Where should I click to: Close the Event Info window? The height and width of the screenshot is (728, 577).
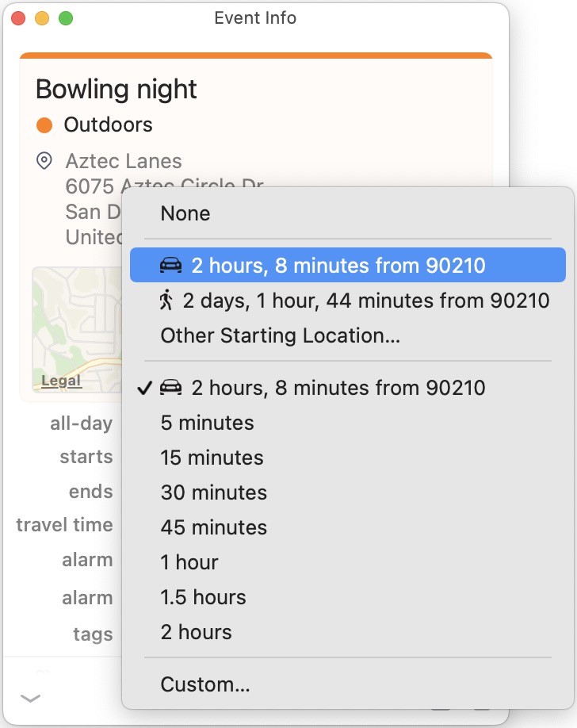[x=18, y=18]
